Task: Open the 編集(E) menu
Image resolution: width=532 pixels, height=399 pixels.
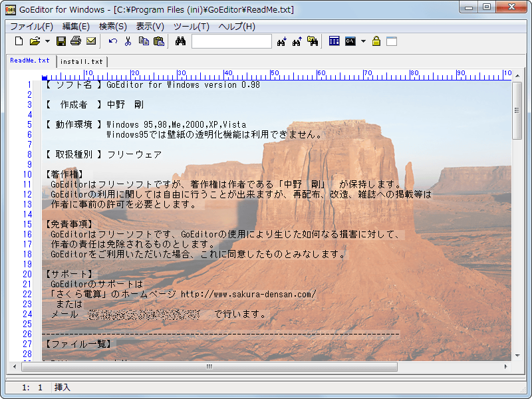Action: 76,27
